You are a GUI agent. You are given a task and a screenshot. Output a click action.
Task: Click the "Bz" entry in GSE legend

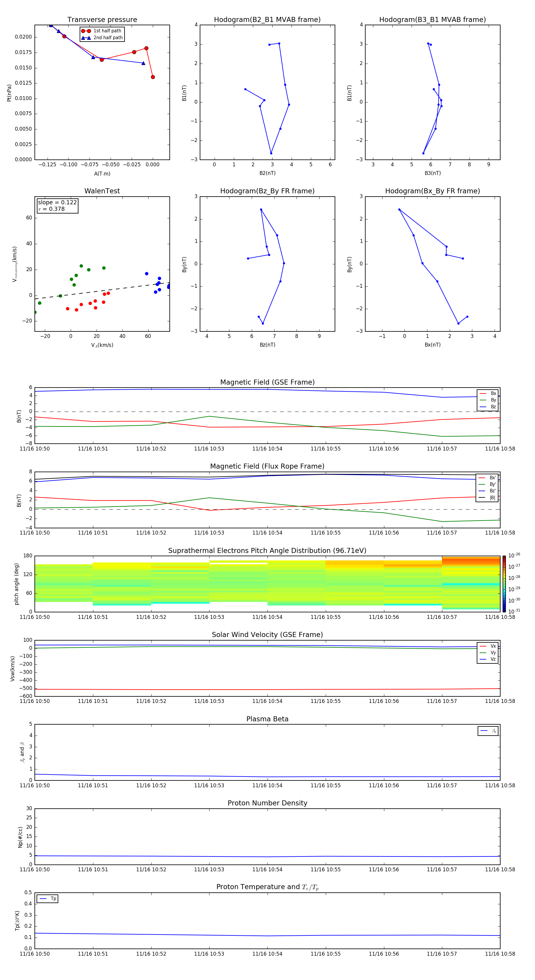[x=488, y=407]
